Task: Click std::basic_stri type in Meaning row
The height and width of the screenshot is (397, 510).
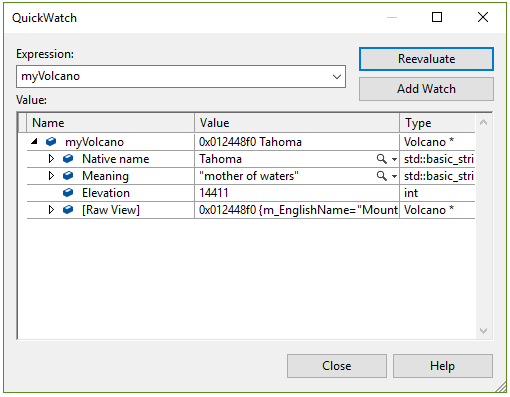Action: click(x=439, y=176)
